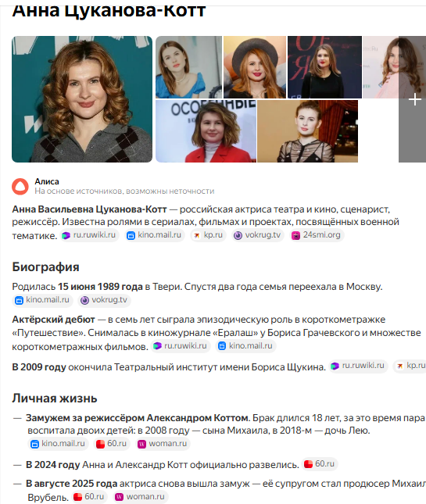Image resolution: width=426 pixels, height=504 pixels.
Task: Open the kp.ru source in intro paragraph
Action: click(x=209, y=235)
